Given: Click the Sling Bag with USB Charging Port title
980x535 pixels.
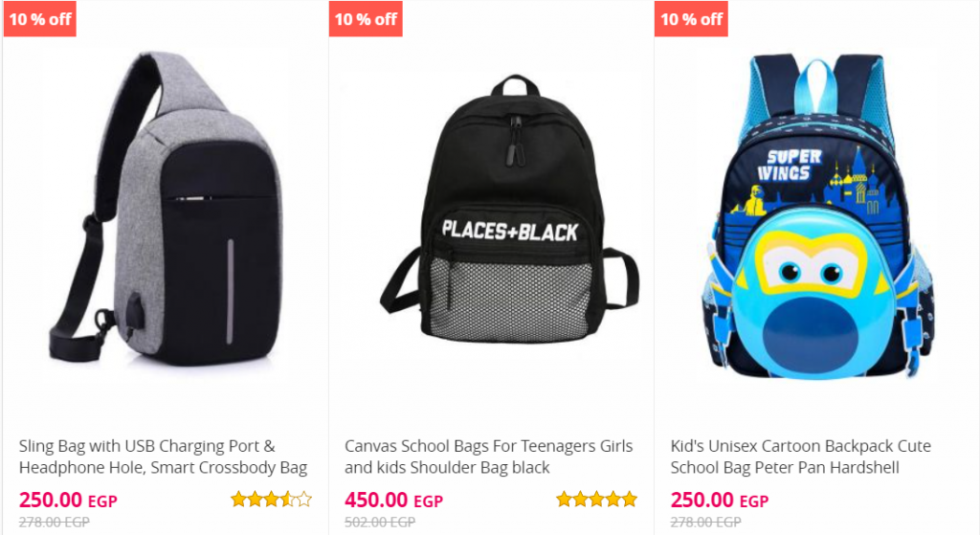Looking at the screenshot, I should coord(163,457).
